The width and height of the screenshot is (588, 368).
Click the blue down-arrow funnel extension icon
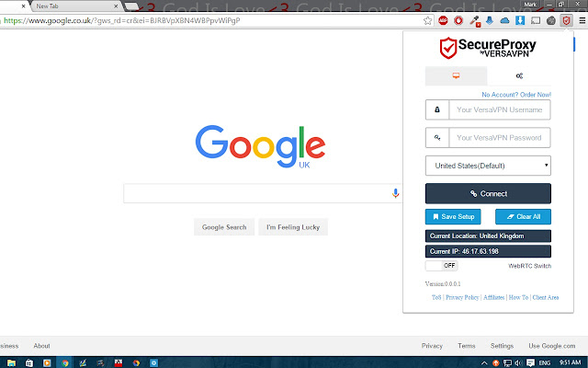coord(489,20)
